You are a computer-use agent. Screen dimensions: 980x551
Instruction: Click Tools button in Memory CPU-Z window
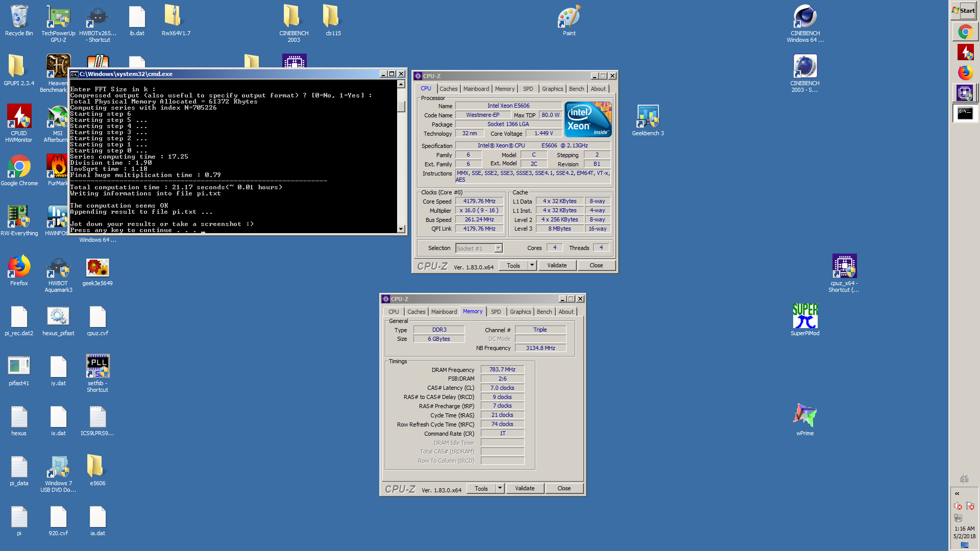(x=481, y=488)
